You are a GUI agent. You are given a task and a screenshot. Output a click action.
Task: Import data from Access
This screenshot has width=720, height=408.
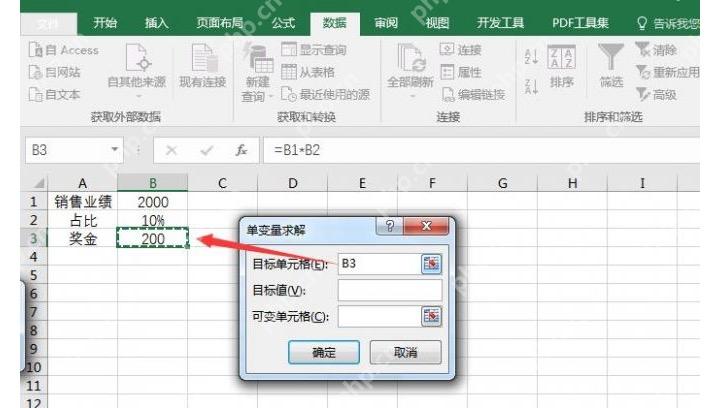click(x=64, y=50)
